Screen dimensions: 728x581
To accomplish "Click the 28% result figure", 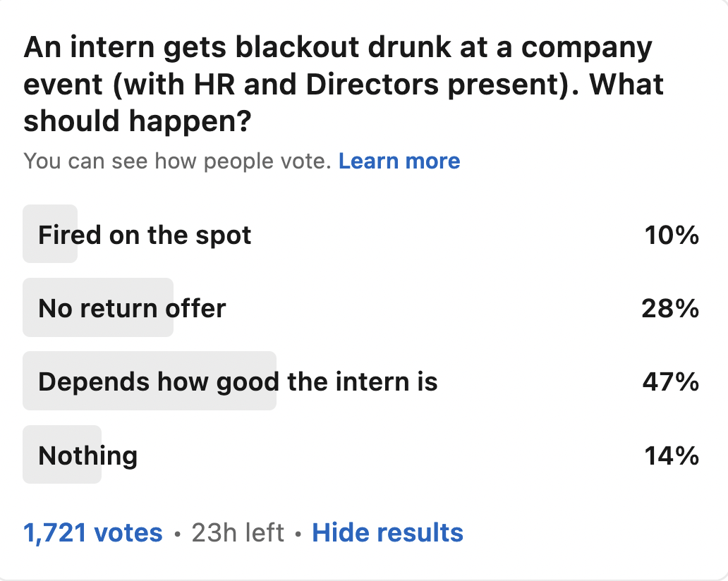I will coord(670,308).
